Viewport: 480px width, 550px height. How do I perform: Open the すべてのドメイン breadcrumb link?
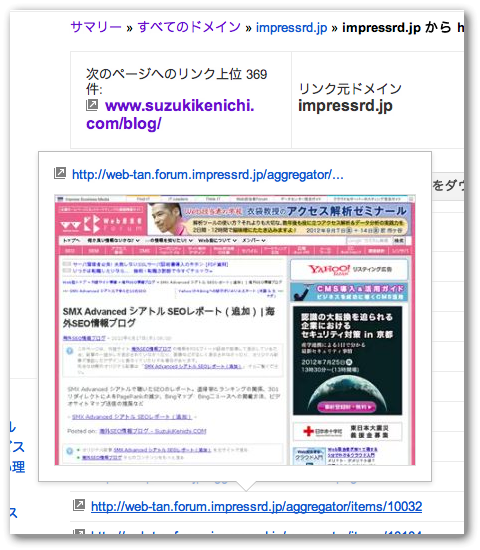189,27
